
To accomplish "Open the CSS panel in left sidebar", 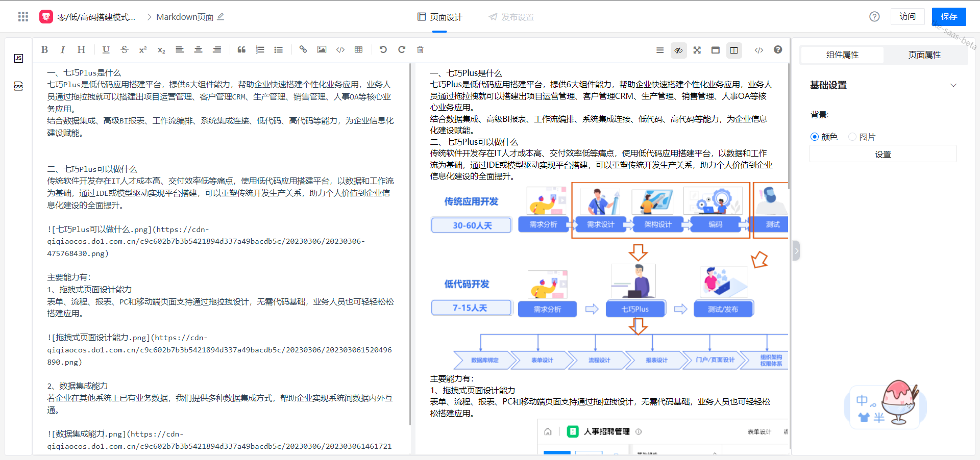I will [x=18, y=86].
